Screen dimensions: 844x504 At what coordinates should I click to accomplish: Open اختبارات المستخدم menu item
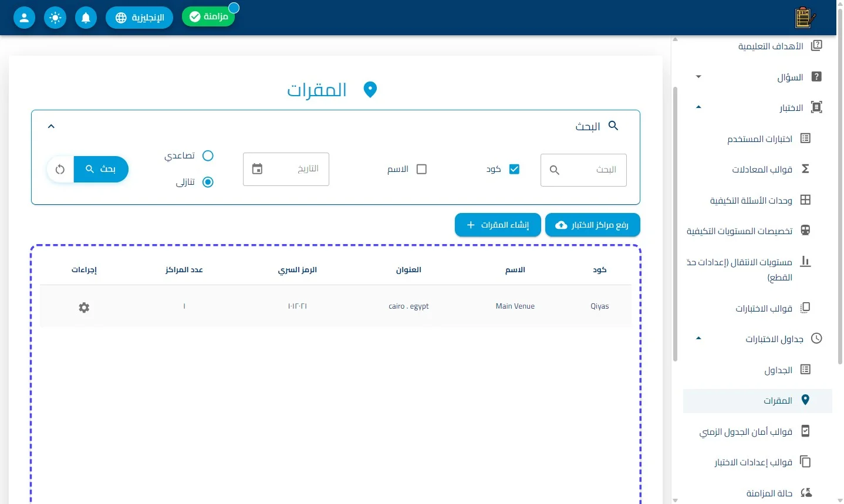758,138
